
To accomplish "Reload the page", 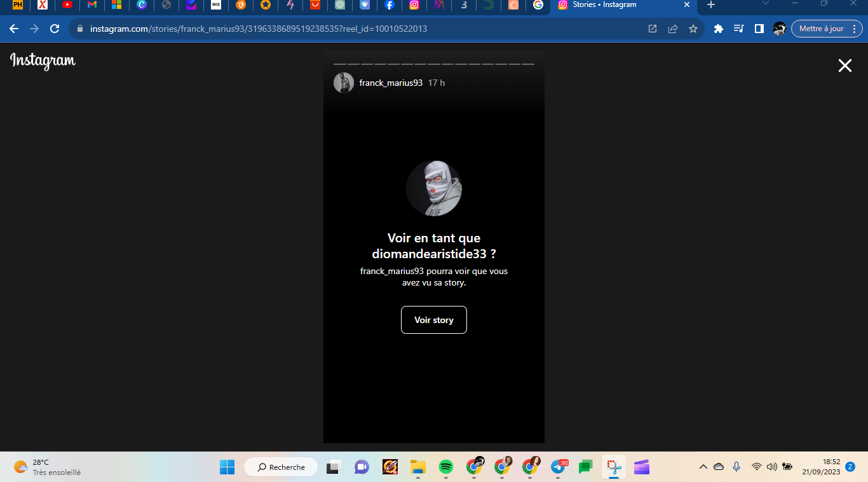I will pos(55,29).
